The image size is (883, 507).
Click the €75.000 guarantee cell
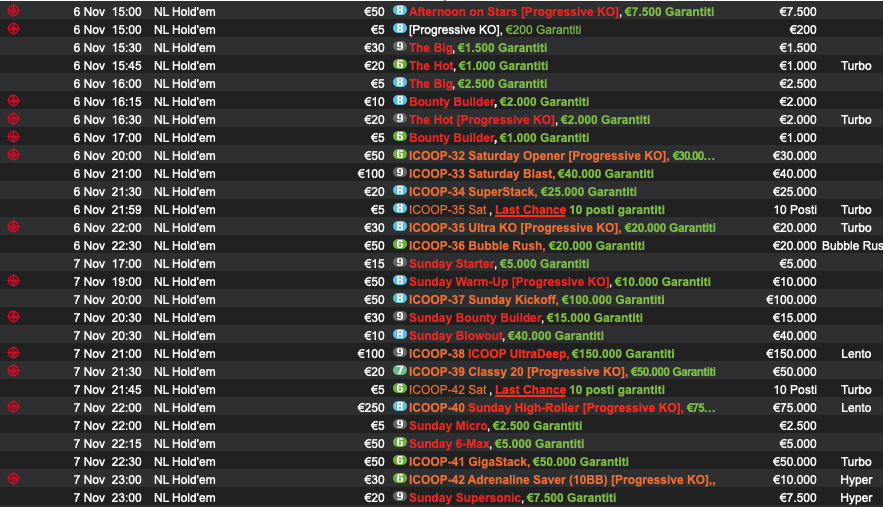794,408
